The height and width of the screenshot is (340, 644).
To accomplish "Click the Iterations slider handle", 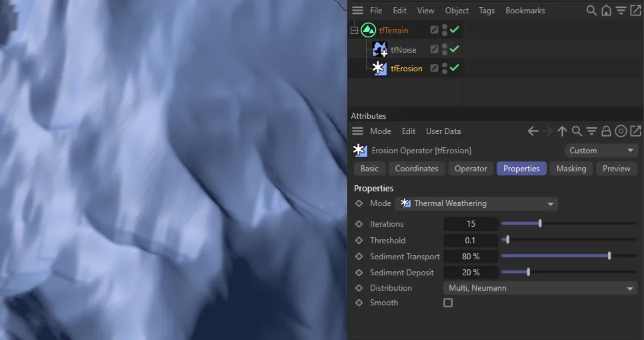I will coord(540,223).
